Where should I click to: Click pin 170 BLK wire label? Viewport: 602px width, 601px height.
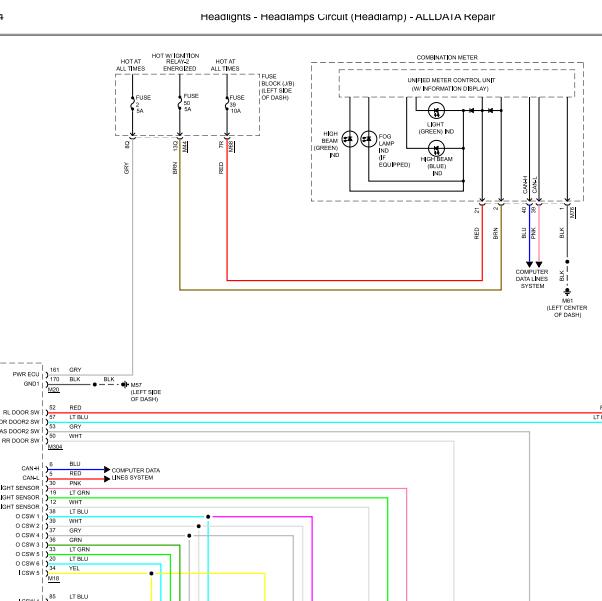65,379
